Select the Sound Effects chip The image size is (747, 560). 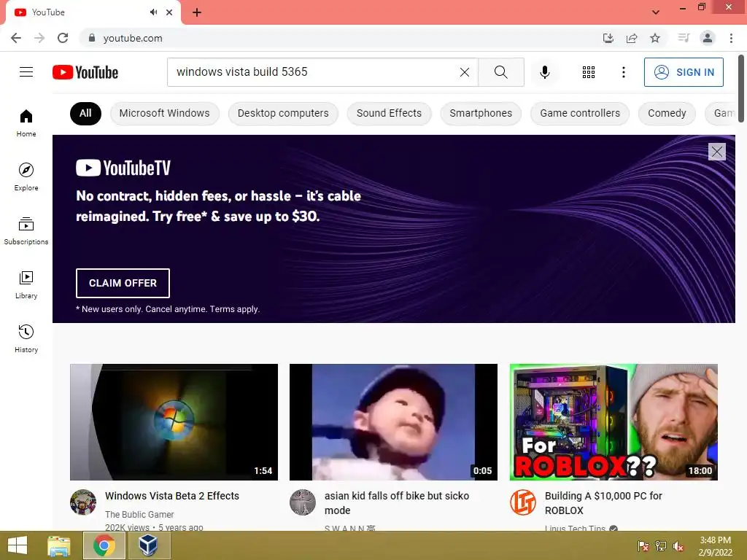pyautogui.click(x=389, y=113)
